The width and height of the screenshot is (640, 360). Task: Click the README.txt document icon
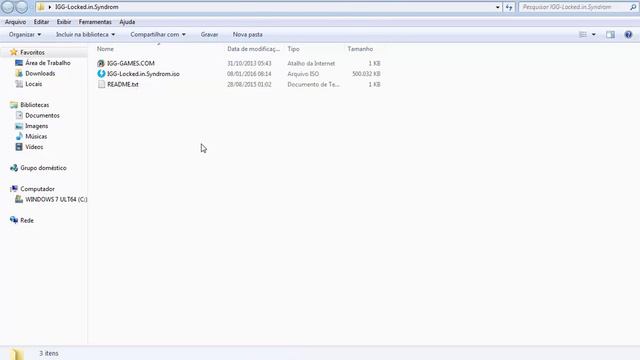tap(101, 84)
